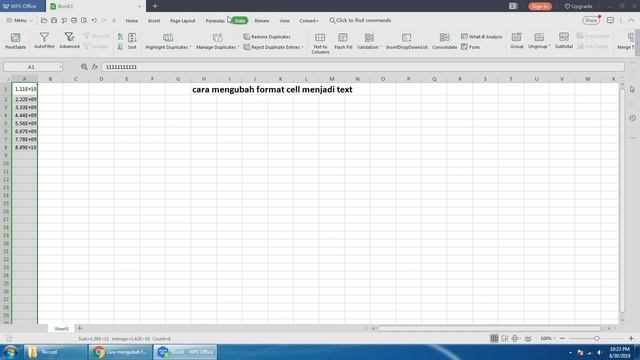Click the Undo arrow
The image size is (640, 360).
coord(94,20)
